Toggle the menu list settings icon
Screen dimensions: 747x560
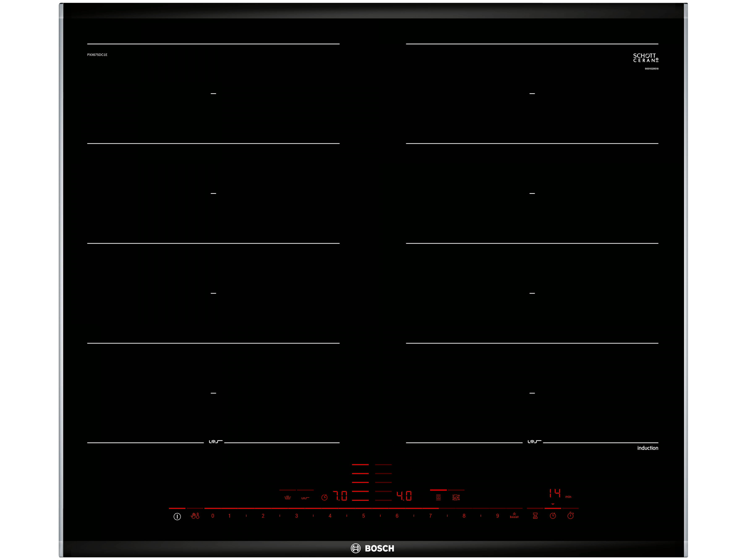tap(438, 497)
